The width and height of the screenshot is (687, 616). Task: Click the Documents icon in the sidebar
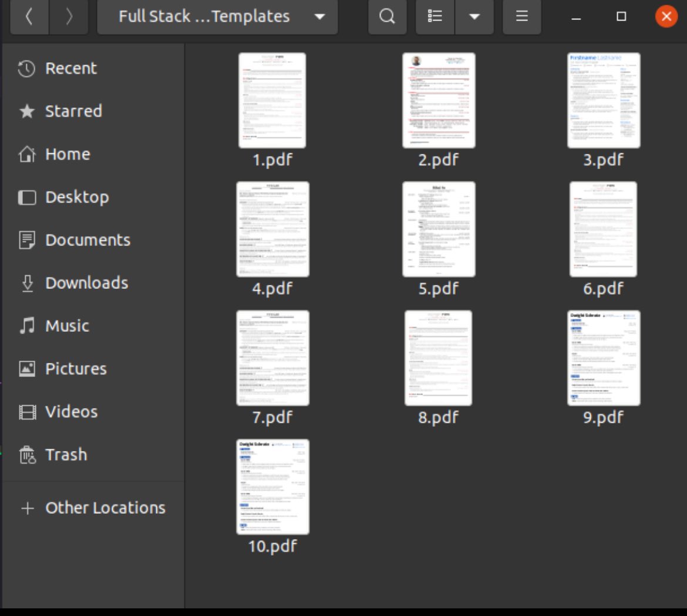point(27,240)
